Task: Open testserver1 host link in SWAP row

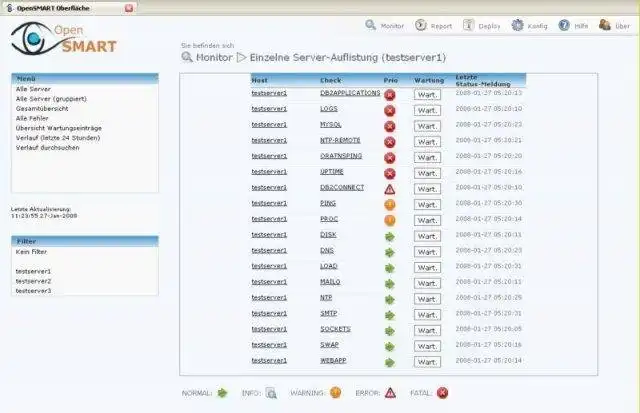Action: tap(269, 345)
